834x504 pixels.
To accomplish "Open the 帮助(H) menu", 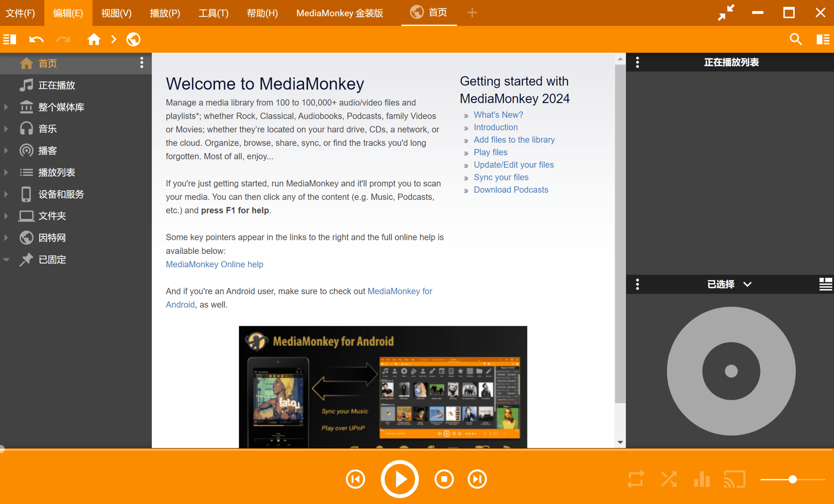I will pyautogui.click(x=262, y=13).
